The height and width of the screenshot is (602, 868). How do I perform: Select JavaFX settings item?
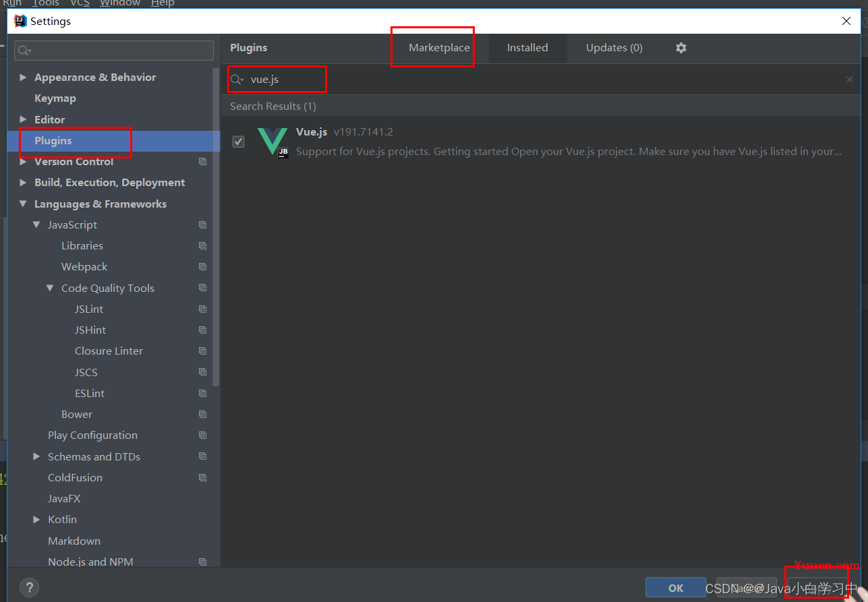pyautogui.click(x=64, y=499)
